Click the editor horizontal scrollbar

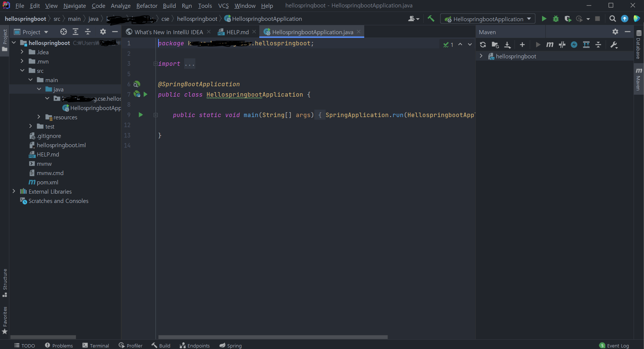click(x=273, y=337)
